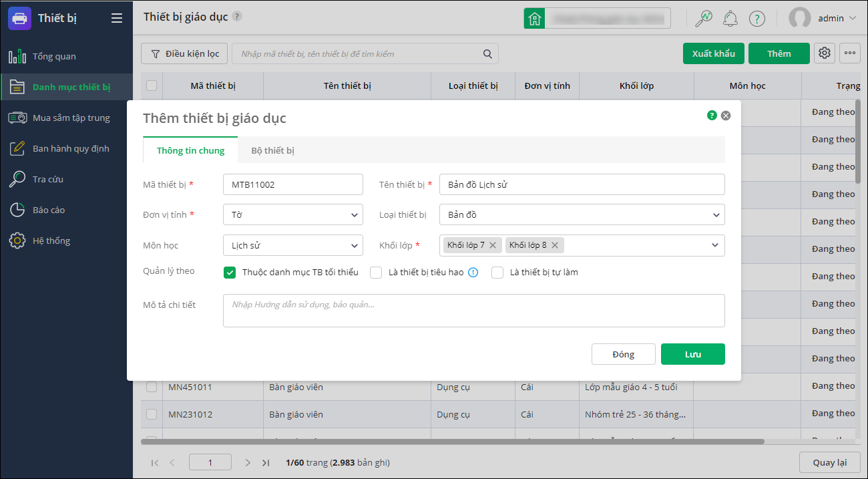Expand admin account dropdown chevron
This screenshot has height=479, width=868.
853,19
